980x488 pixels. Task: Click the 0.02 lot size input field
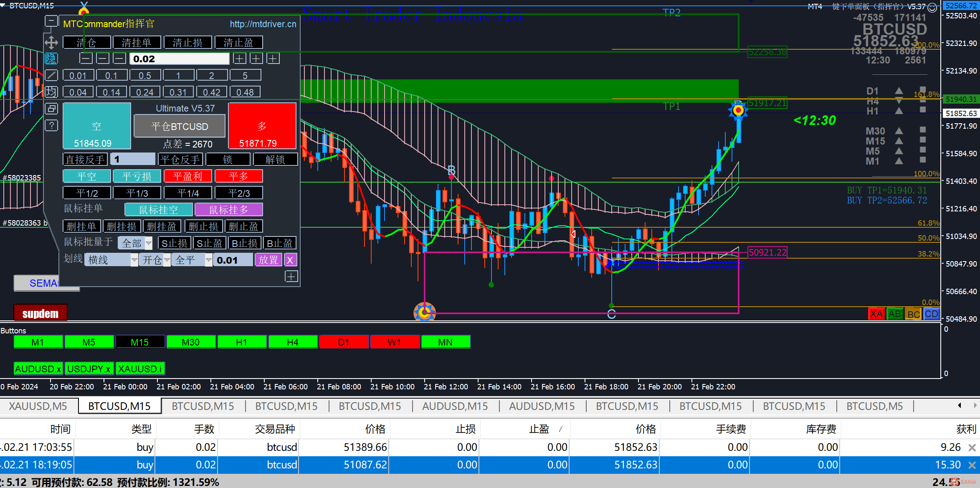(179, 59)
